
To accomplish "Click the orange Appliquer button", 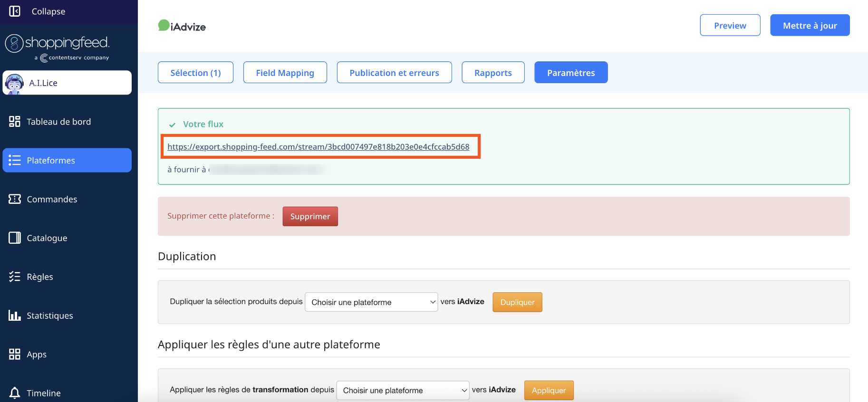I will (549, 390).
